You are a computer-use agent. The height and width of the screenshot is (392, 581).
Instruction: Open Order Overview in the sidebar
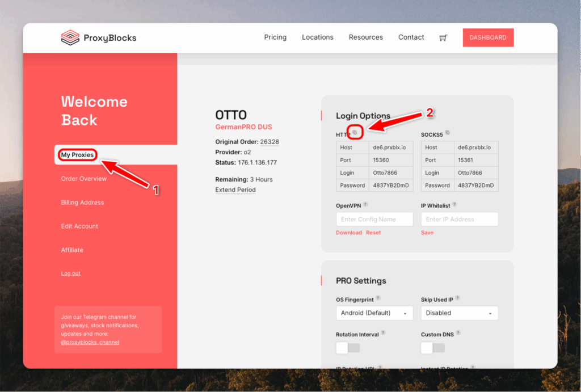point(84,179)
